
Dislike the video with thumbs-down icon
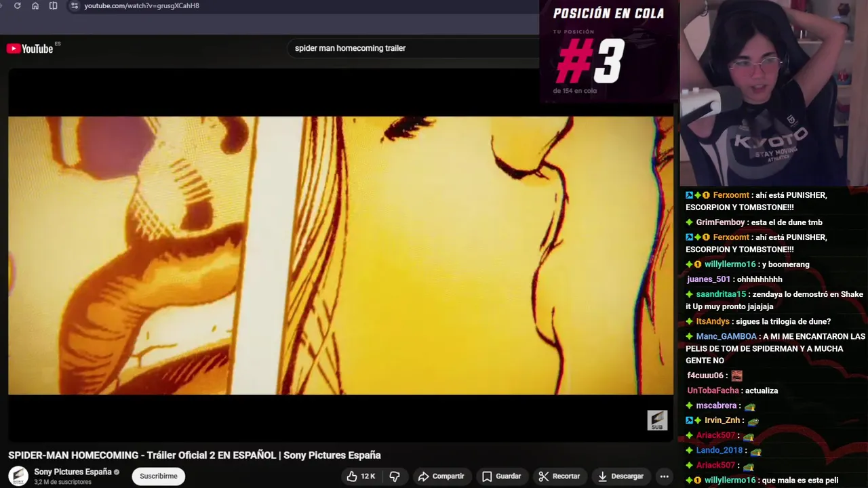(x=395, y=476)
